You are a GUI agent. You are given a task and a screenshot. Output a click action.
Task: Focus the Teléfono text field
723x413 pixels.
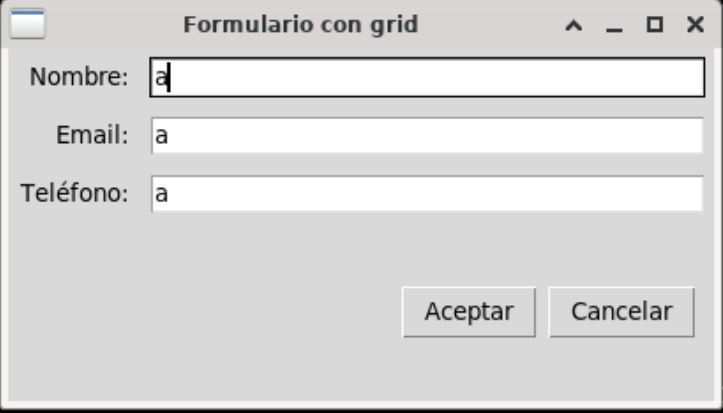point(428,194)
